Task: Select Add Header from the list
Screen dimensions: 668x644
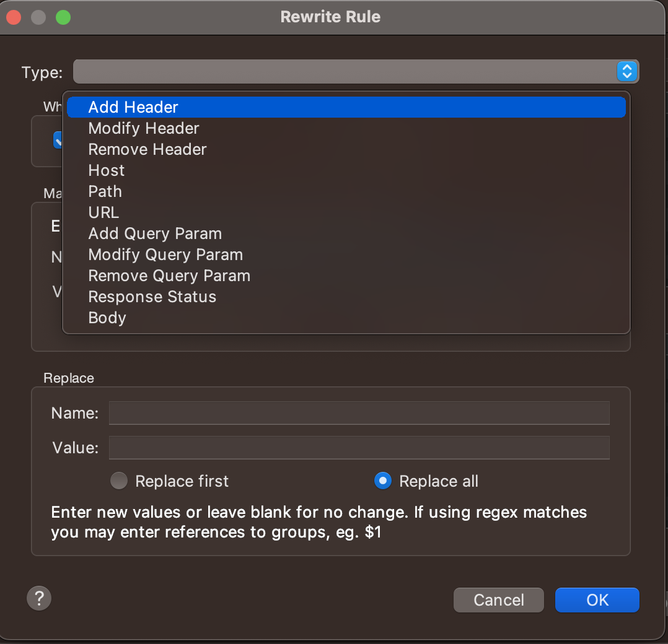Action: click(133, 107)
